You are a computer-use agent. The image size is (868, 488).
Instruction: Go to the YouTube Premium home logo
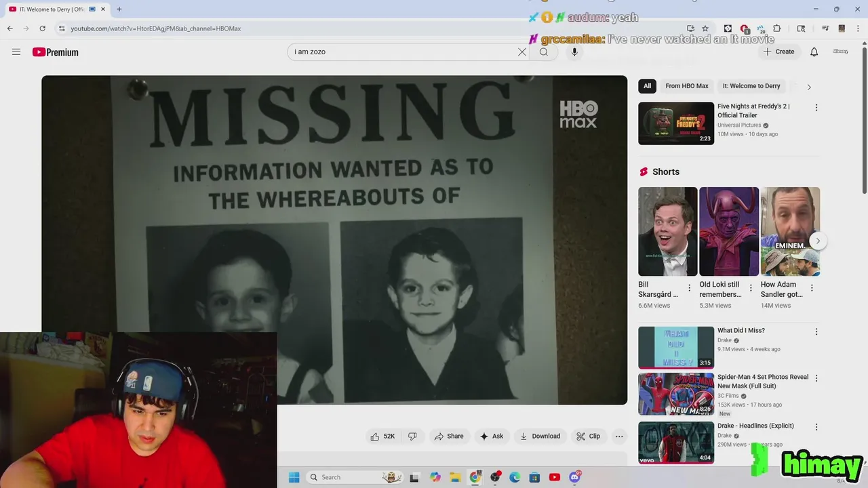click(55, 52)
